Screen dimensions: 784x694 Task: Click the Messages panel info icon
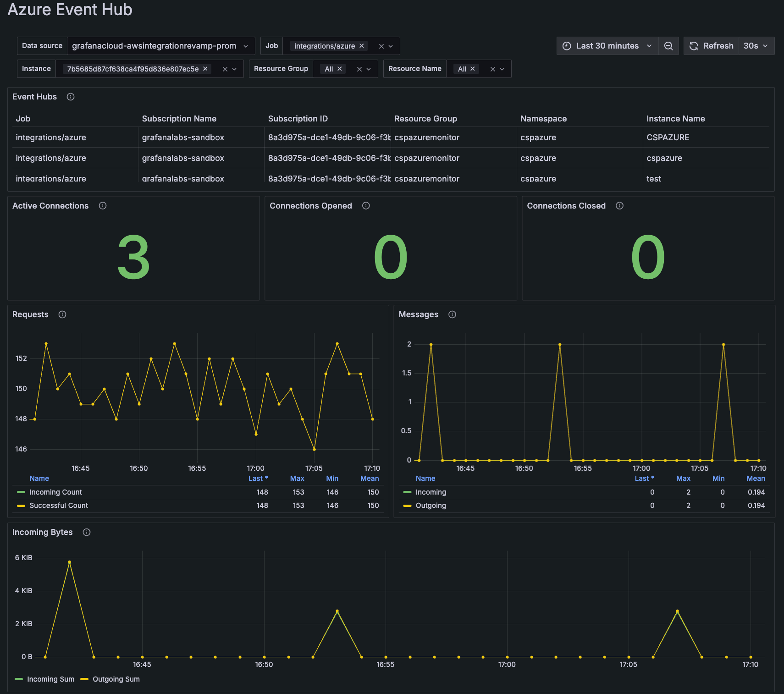coord(452,314)
